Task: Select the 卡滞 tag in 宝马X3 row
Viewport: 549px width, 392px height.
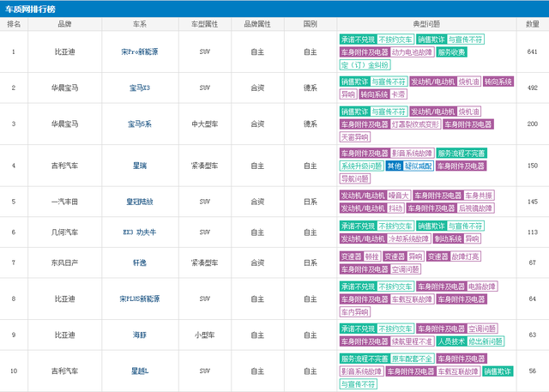Action: click(398, 94)
